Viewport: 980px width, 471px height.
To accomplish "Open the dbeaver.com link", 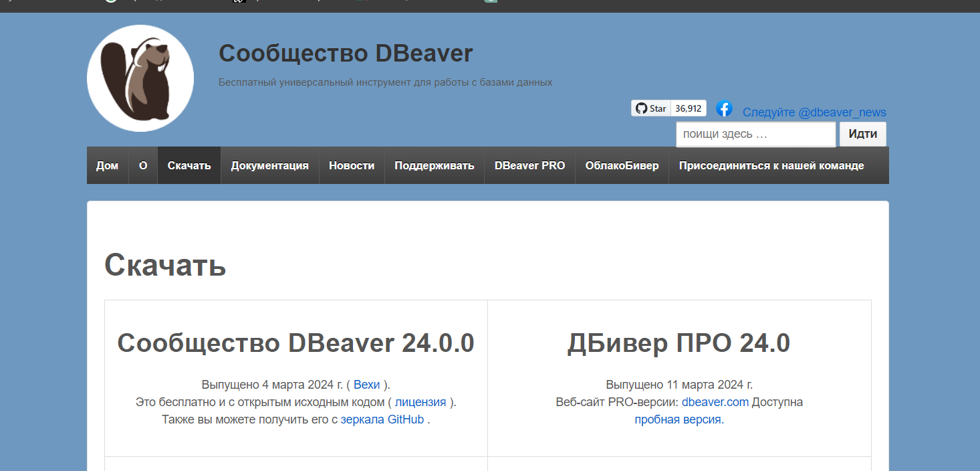I will (715, 402).
